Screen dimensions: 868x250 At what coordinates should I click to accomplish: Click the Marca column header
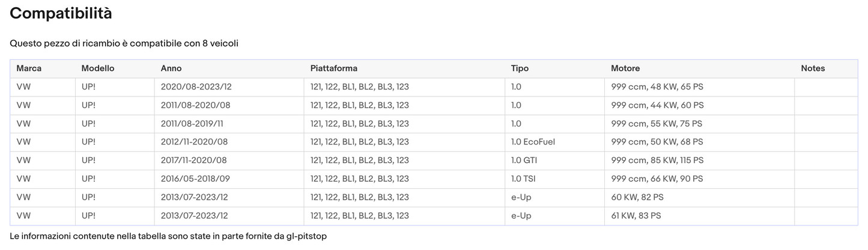(29, 68)
